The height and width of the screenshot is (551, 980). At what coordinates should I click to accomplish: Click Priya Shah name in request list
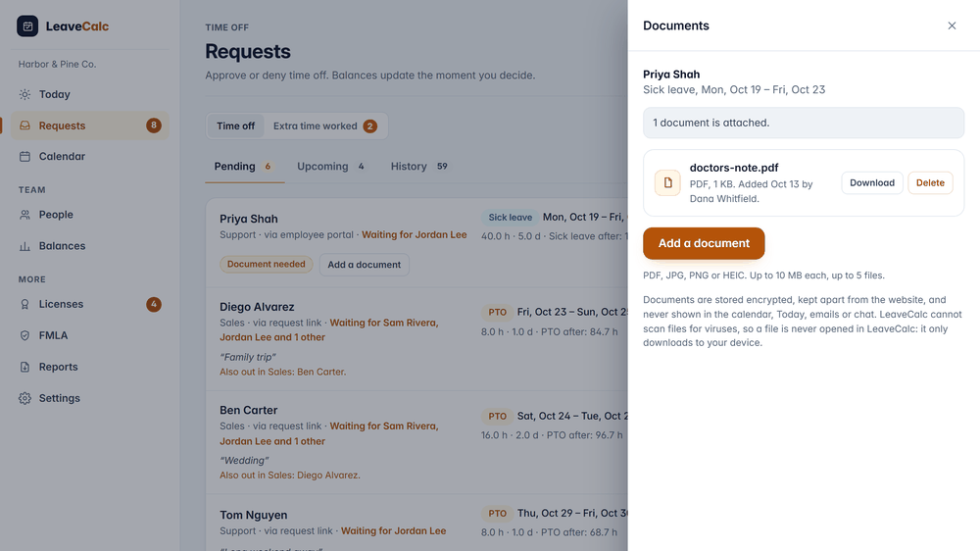(249, 219)
